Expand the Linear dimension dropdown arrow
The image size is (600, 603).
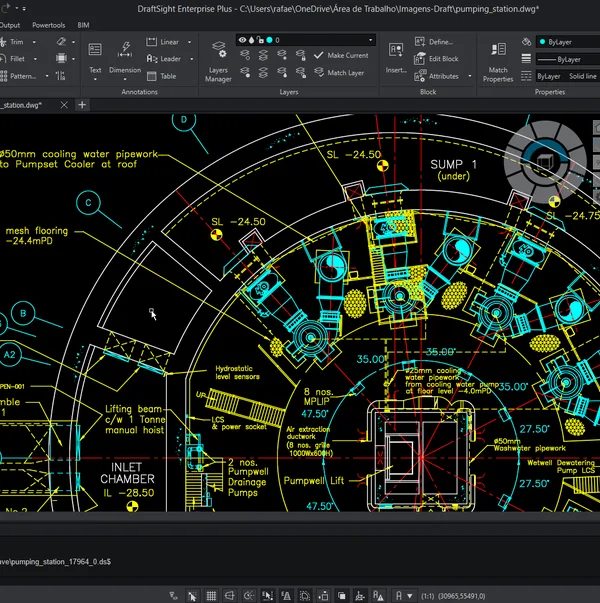click(190, 42)
